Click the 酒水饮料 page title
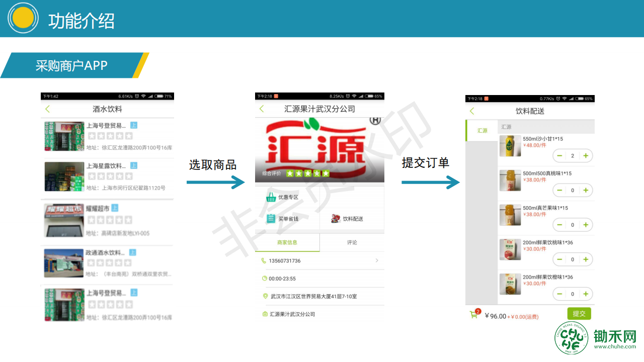644x362 pixels. tap(107, 109)
